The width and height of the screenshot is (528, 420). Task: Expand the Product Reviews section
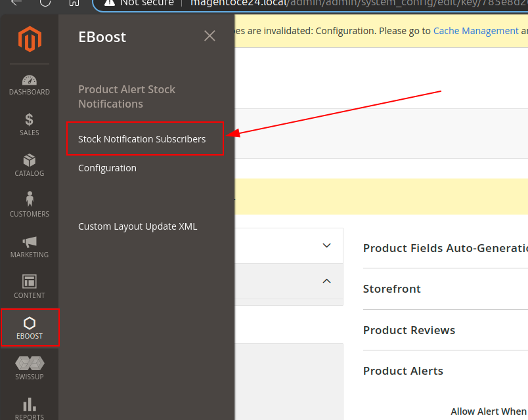coord(409,330)
